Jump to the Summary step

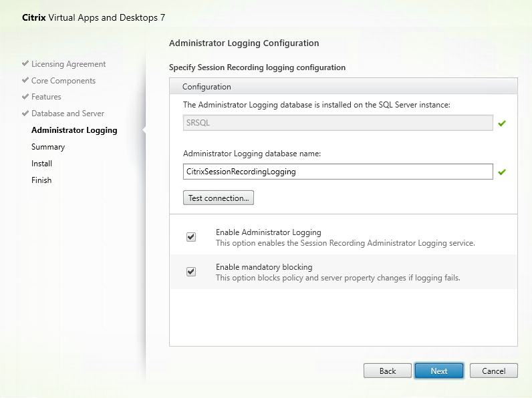pos(48,147)
